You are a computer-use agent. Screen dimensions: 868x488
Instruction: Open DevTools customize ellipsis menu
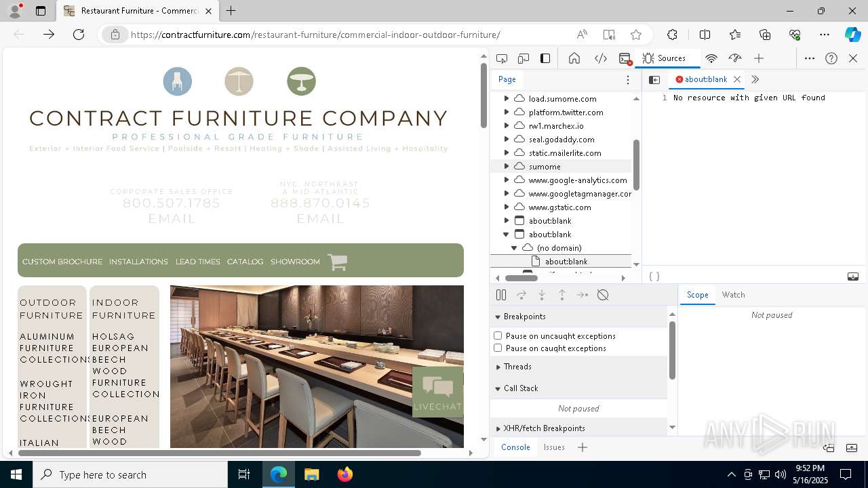(810, 58)
